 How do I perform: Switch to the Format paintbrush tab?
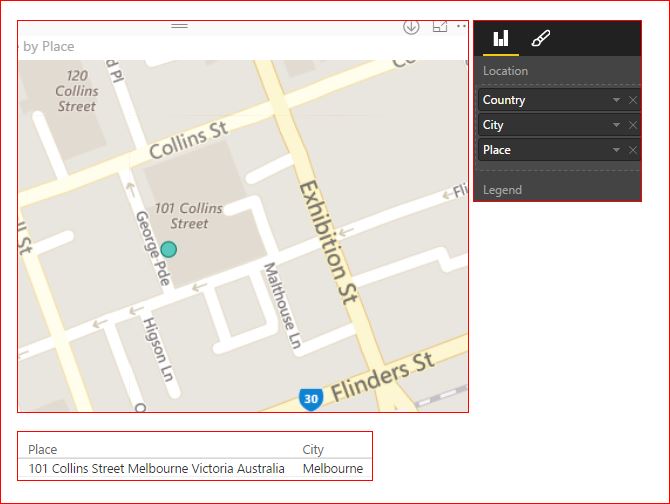click(x=541, y=38)
